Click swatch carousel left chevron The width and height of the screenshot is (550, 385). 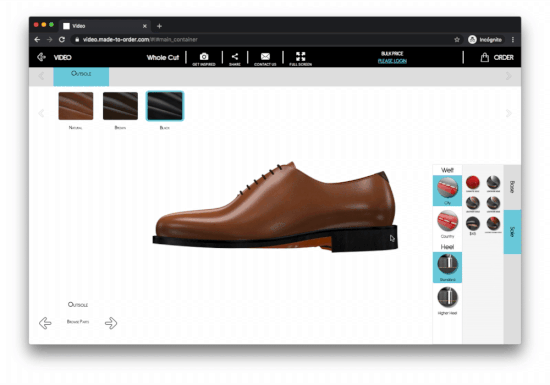[x=41, y=113]
